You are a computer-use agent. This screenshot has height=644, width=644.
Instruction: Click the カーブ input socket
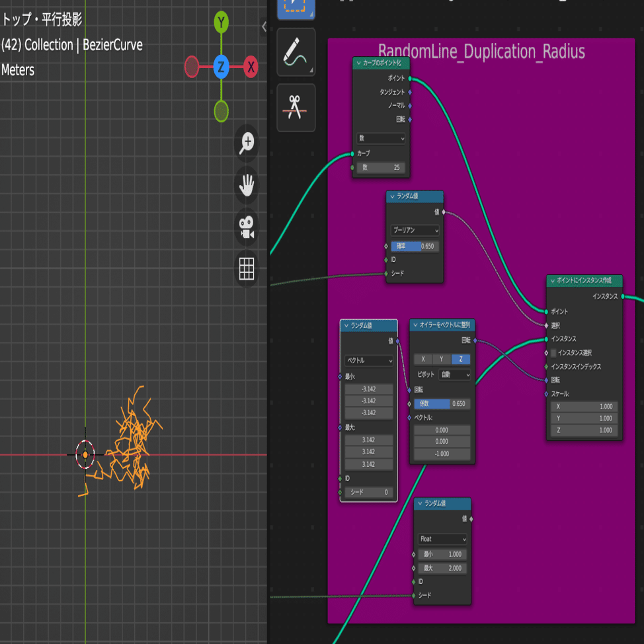pyautogui.click(x=352, y=154)
